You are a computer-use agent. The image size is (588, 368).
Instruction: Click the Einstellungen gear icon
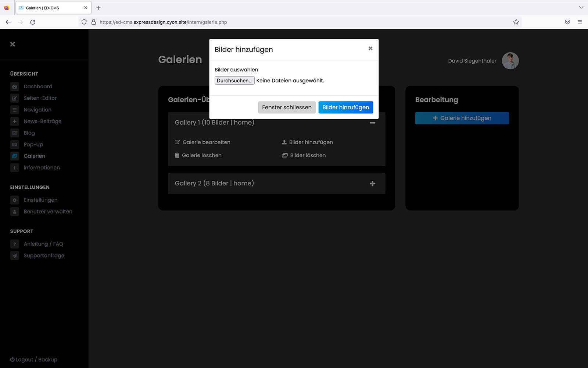(x=15, y=200)
